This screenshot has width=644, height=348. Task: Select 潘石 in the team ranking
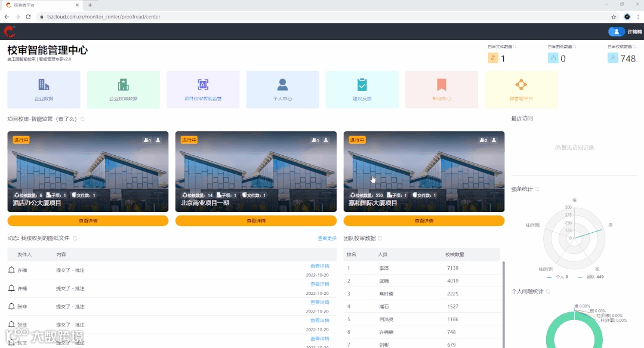384,306
